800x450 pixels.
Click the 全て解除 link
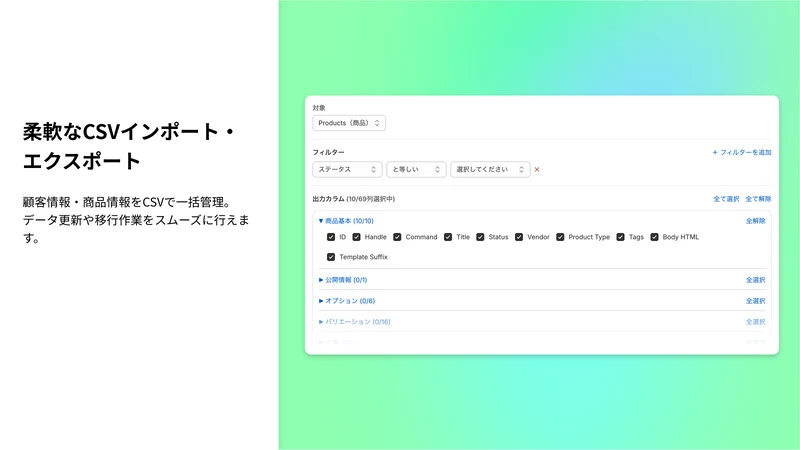click(759, 199)
